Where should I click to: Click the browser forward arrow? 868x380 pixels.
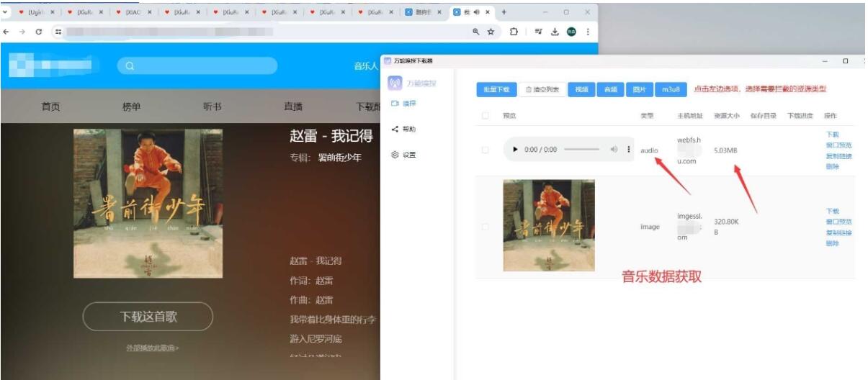click(22, 32)
